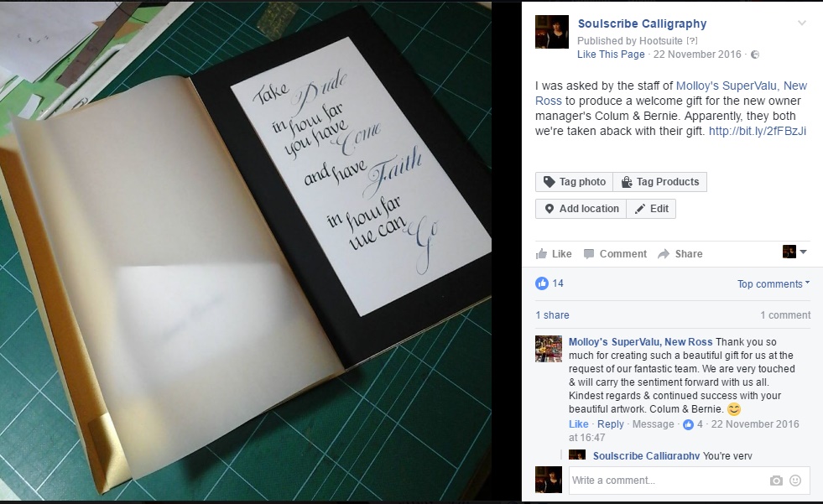
Task: Open Soulscribe Calligraphy page link
Action: [x=642, y=23]
